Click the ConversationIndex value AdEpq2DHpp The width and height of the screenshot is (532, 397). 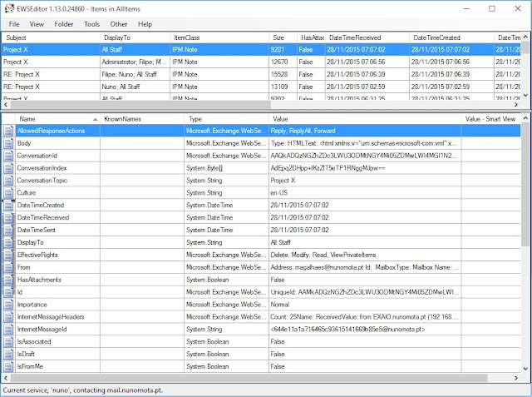pyautogui.click(x=328, y=168)
